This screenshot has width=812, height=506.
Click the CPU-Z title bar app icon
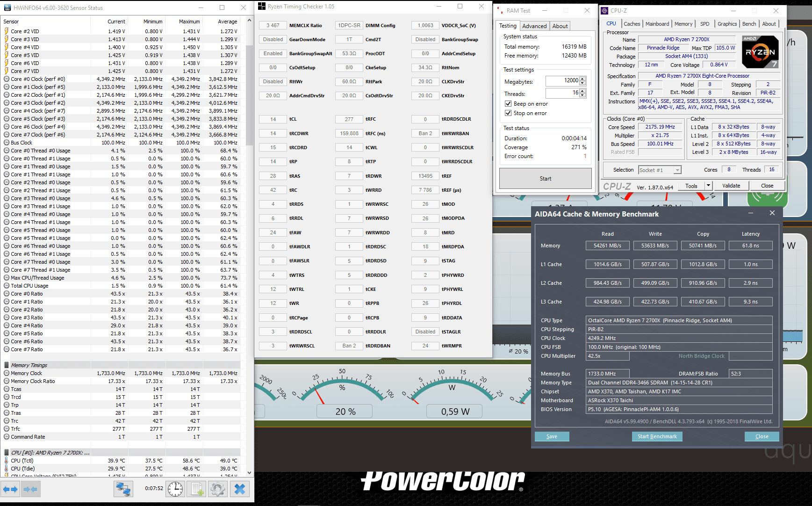coord(604,10)
